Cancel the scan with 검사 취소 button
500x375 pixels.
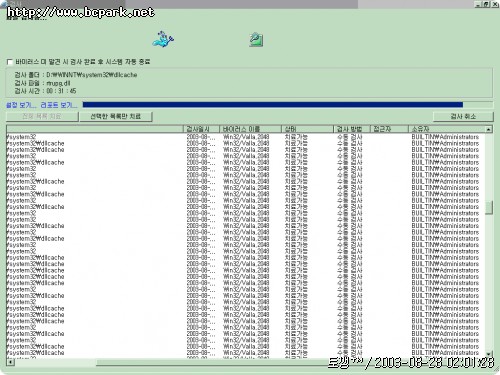463,116
